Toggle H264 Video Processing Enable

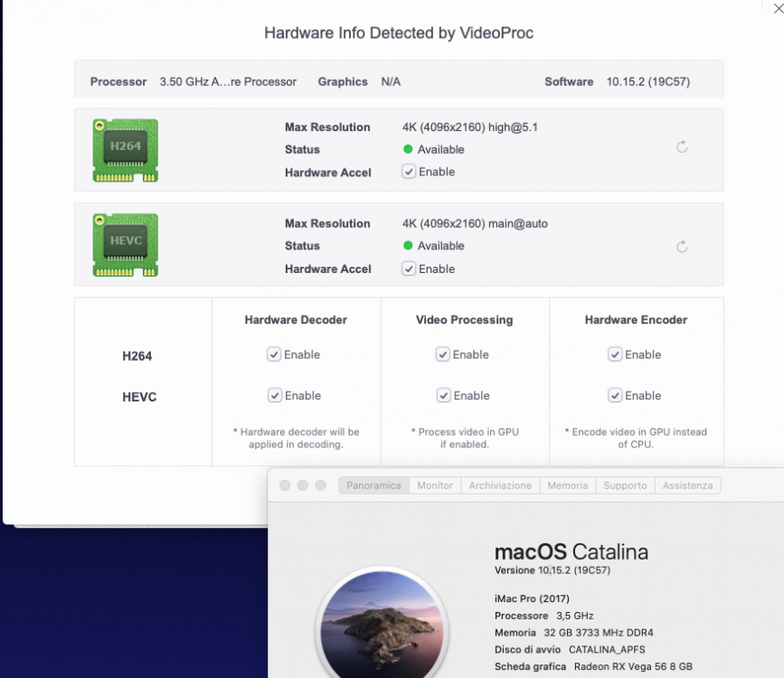442,354
